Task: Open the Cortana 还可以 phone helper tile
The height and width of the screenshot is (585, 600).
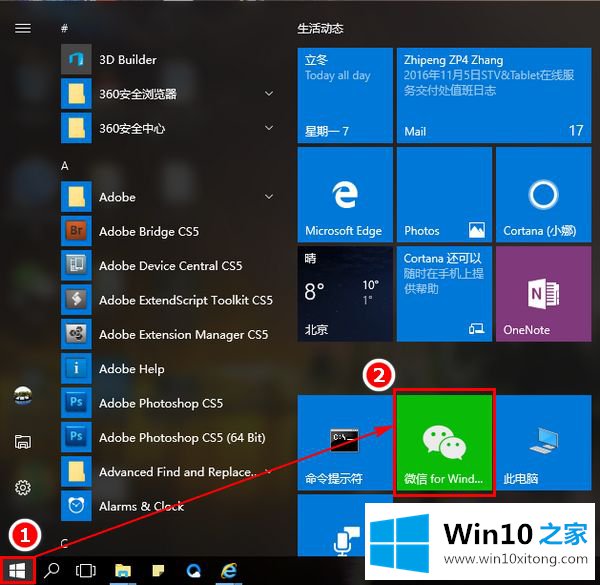Action: coord(444,294)
